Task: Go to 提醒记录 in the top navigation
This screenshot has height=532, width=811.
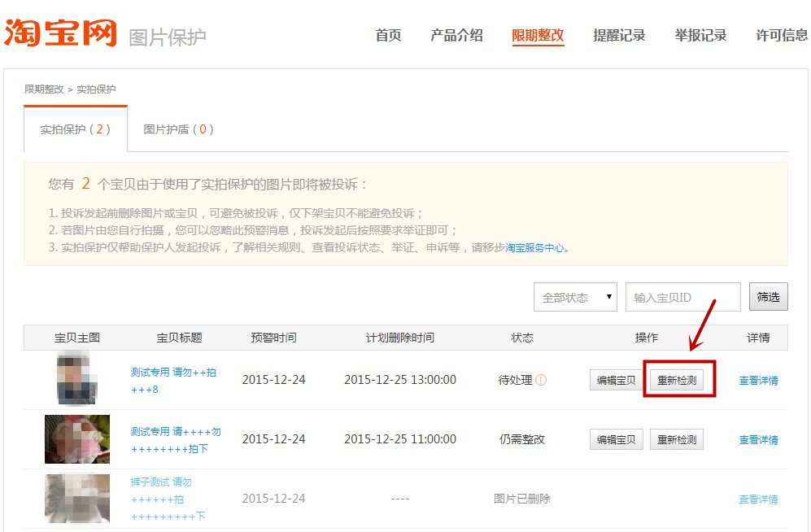Action: [619, 36]
